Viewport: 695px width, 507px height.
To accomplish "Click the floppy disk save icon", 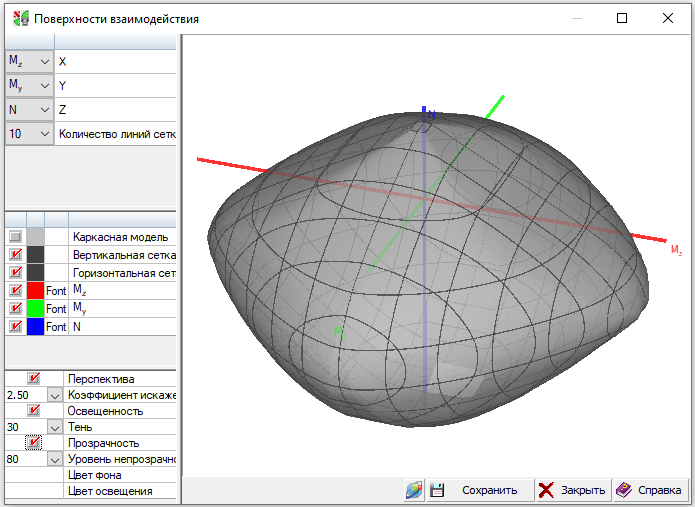I will click(437, 490).
